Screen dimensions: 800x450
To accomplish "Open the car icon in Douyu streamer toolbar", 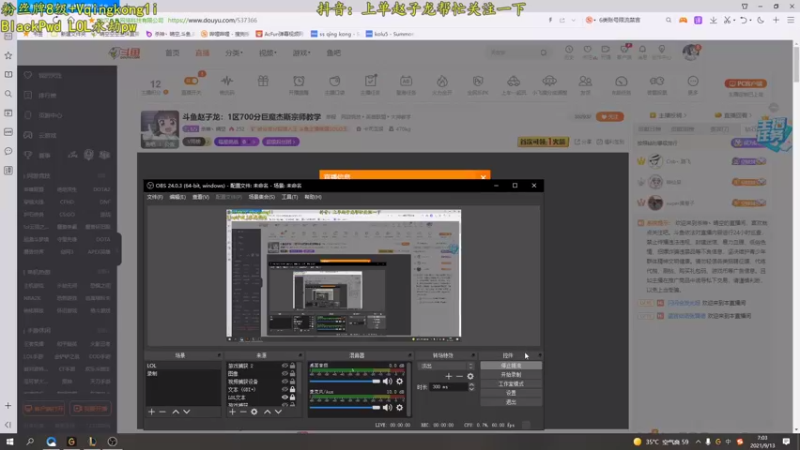I will point(513,81).
